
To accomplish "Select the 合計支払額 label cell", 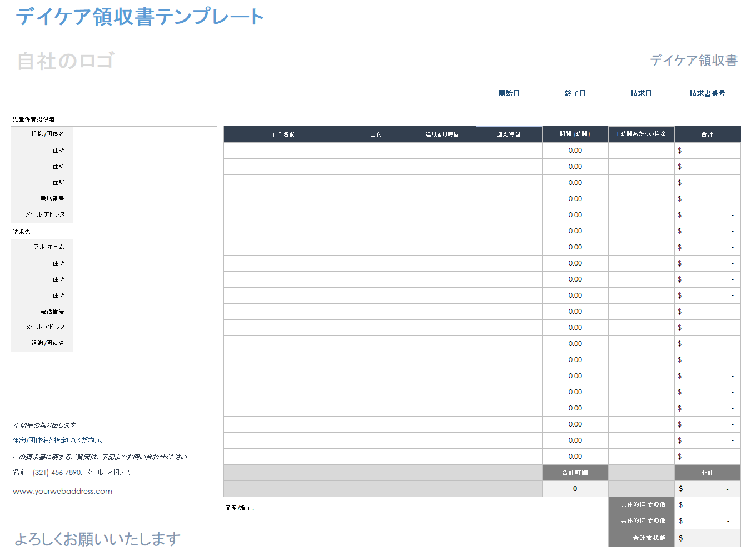I will 641,538.
